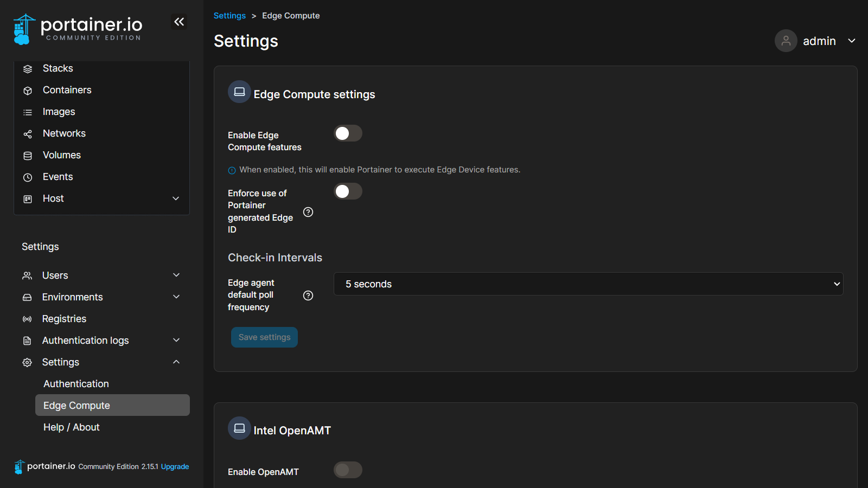
Task: Expand the Host submenu chevron
Action: pyautogui.click(x=176, y=198)
